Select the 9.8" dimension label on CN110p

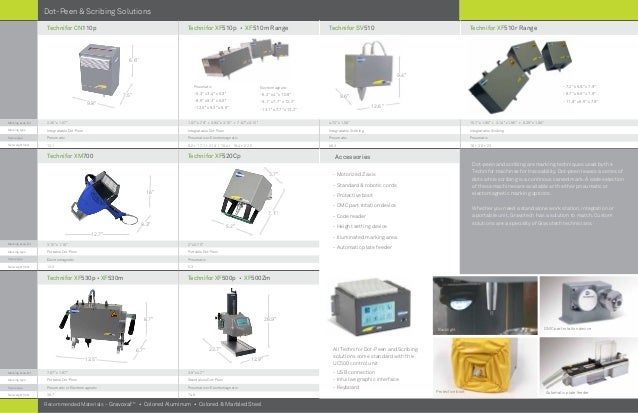click(x=91, y=103)
